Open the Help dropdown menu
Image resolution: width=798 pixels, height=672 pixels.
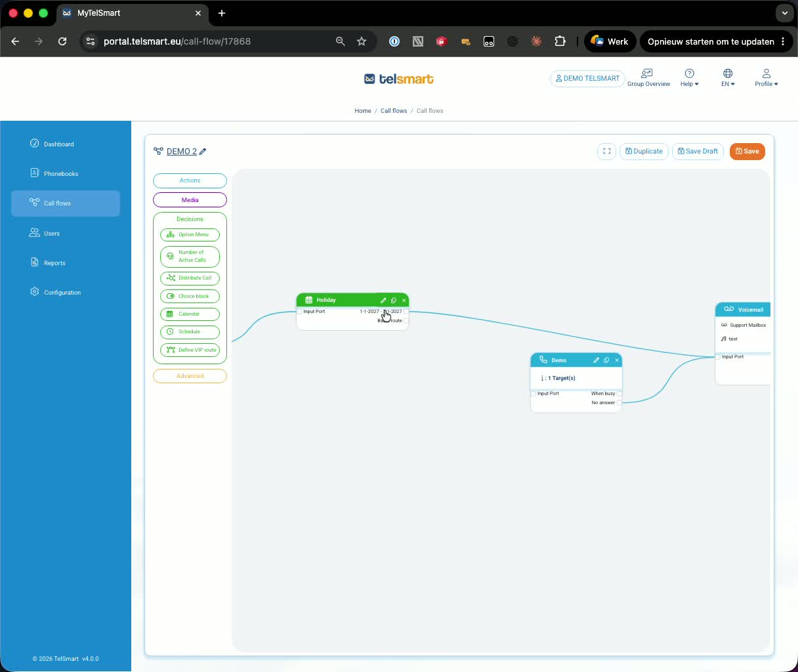click(x=689, y=77)
